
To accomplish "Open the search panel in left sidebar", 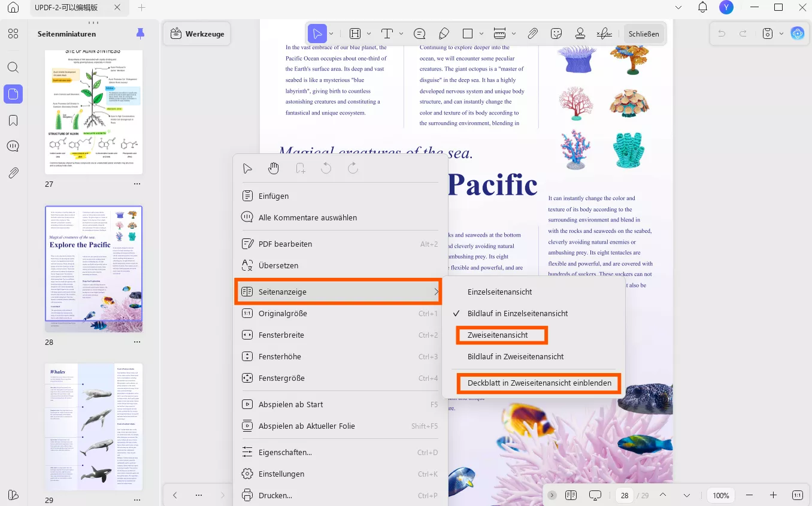I will pyautogui.click(x=13, y=67).
